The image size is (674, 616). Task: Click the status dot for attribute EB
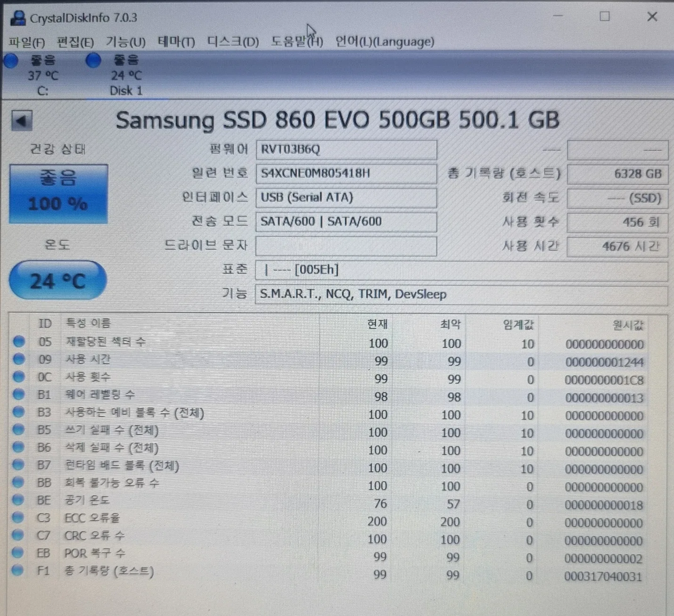point(18,552)
